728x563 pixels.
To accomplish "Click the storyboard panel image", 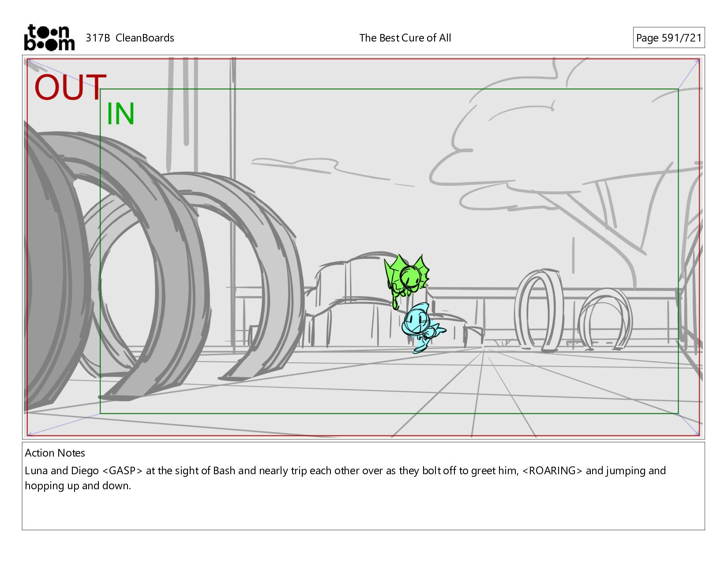I will tap(363, 247).
